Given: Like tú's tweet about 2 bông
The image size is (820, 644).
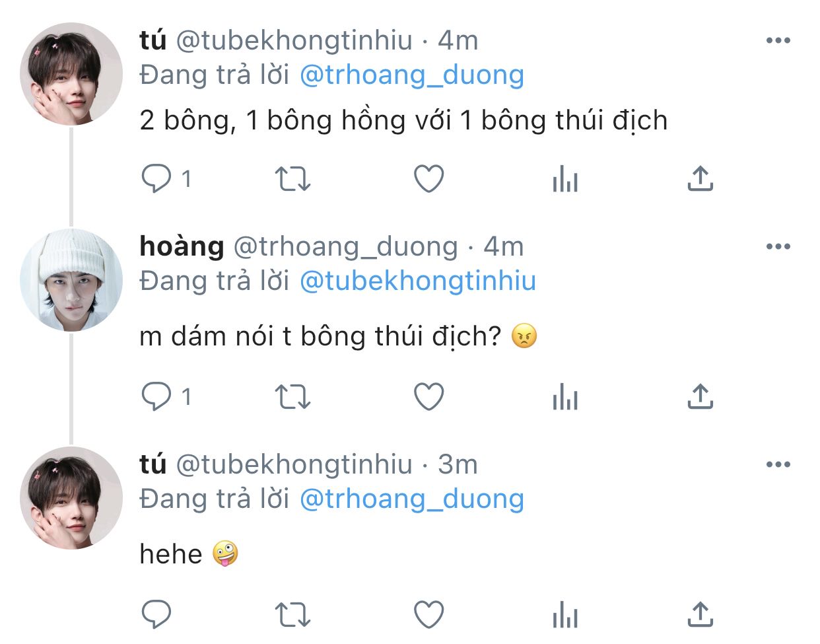Looking at the screenshot, I should click(x=428, y=178).
